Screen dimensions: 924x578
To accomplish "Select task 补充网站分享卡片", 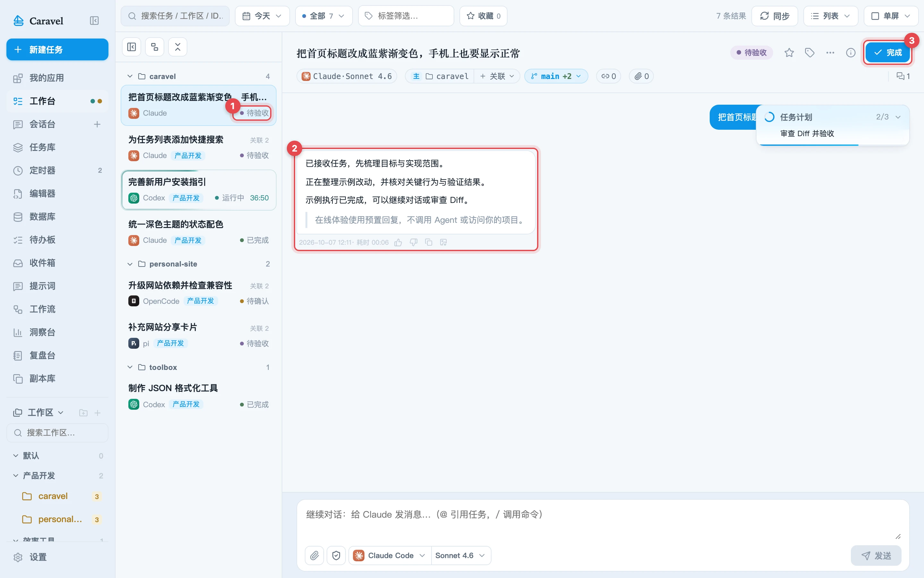I will tap(199, 335).
